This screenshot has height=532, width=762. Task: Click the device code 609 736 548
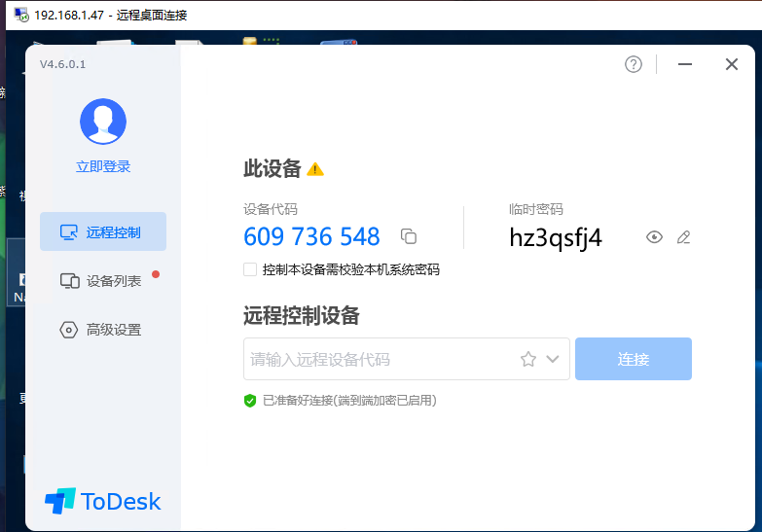coord(311,236)
